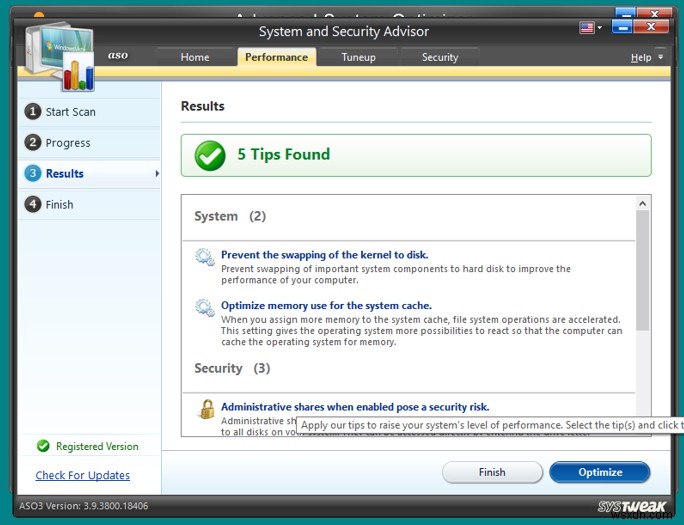
Task: Click the green checkmark Tips Found icon
Action: pos(210,155)
